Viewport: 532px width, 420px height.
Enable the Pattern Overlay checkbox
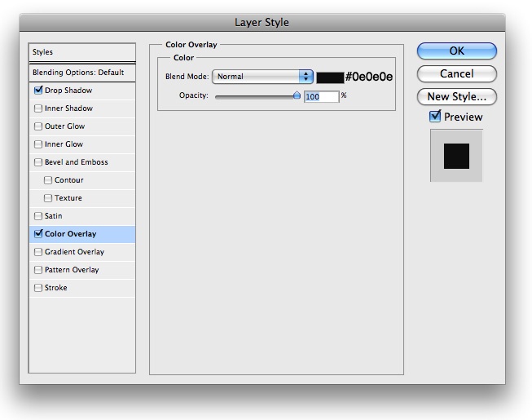[38, 270]
